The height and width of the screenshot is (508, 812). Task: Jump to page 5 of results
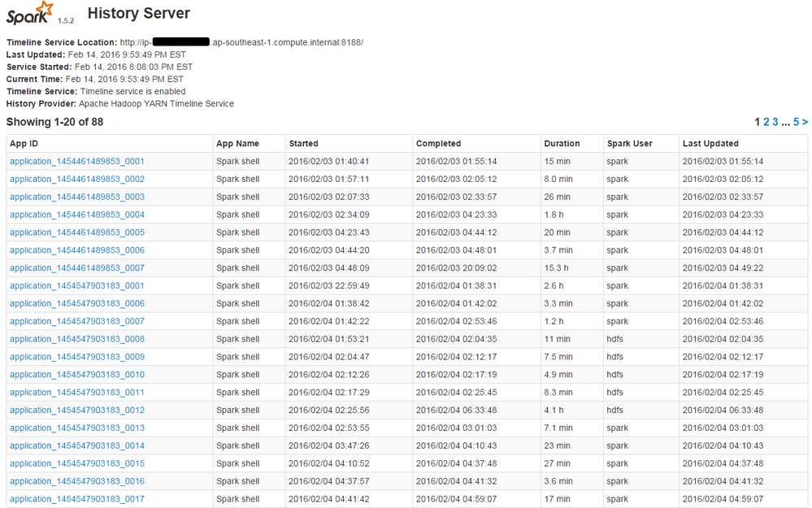[796, 122]
